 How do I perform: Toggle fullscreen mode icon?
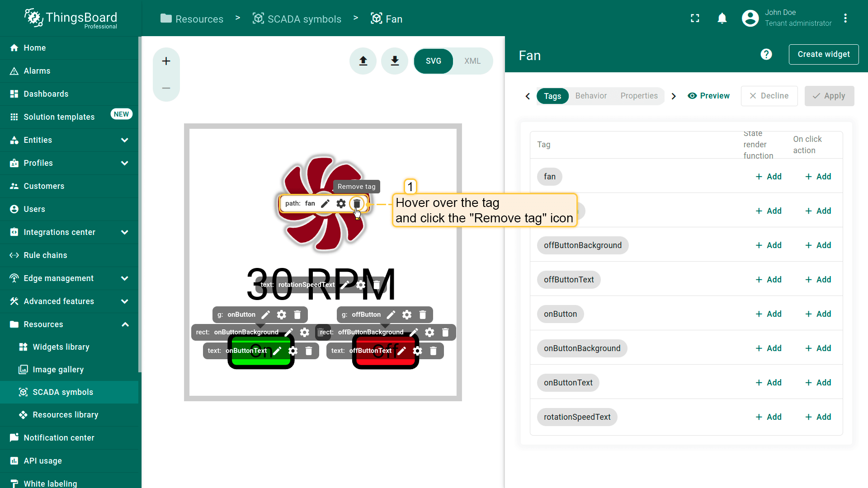coord(695,19)
